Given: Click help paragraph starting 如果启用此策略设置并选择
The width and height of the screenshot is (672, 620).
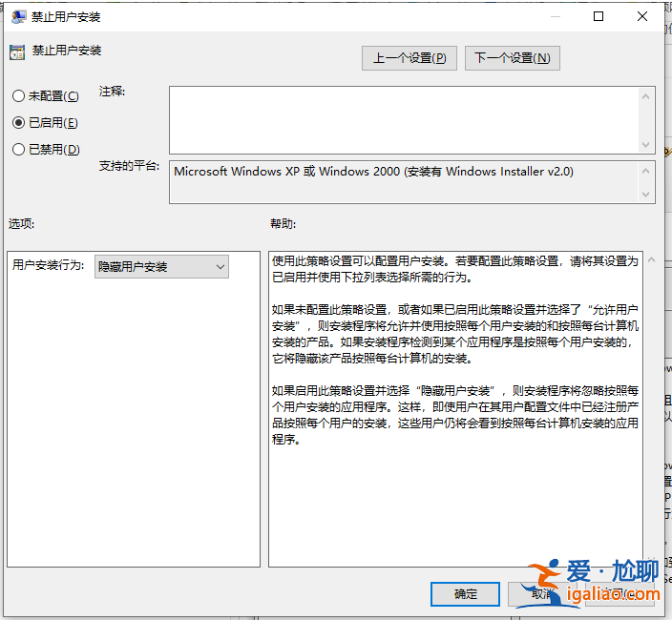Looking at the screenshot, I should click(x=455, y=415).
